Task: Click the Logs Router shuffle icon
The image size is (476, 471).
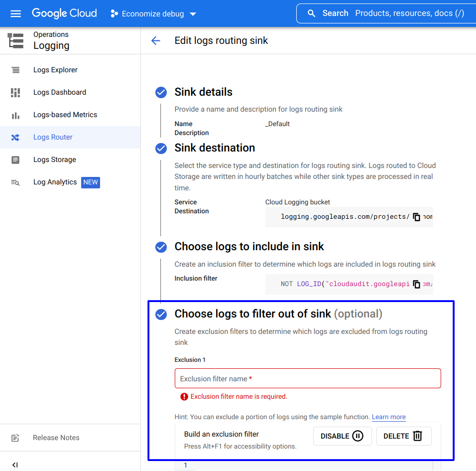Action: [15, 138]
